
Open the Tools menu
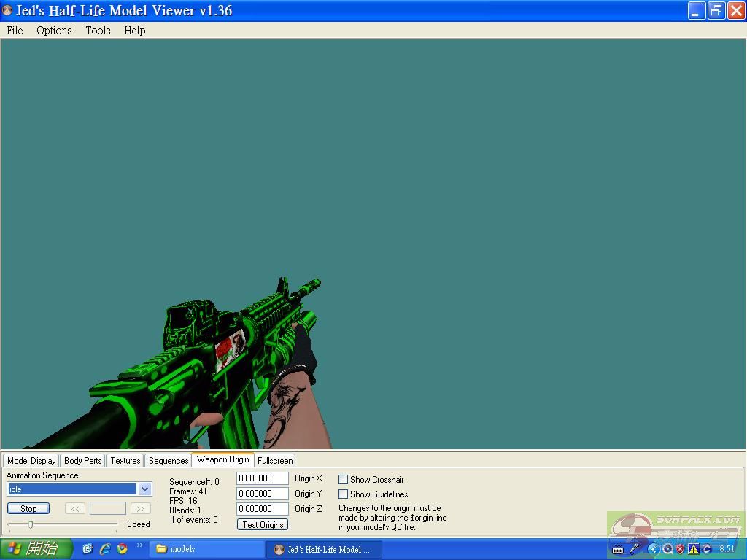[x=98, y=31]
